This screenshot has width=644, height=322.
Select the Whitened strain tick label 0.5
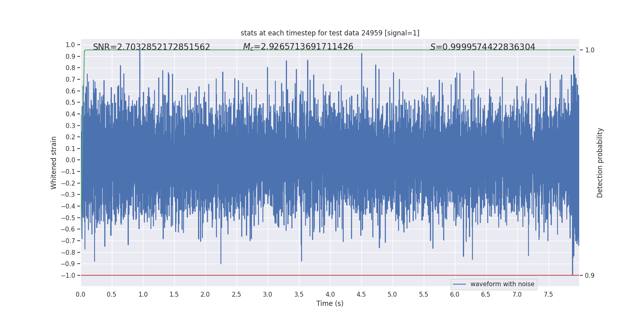[x=70, y=102]
